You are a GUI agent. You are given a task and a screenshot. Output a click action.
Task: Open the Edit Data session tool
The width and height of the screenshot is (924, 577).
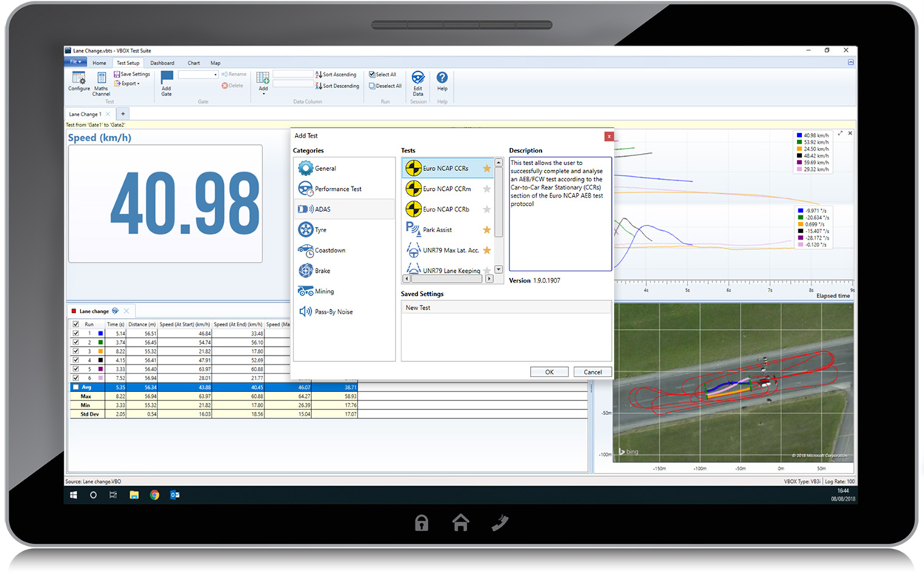tap(418, 78)
